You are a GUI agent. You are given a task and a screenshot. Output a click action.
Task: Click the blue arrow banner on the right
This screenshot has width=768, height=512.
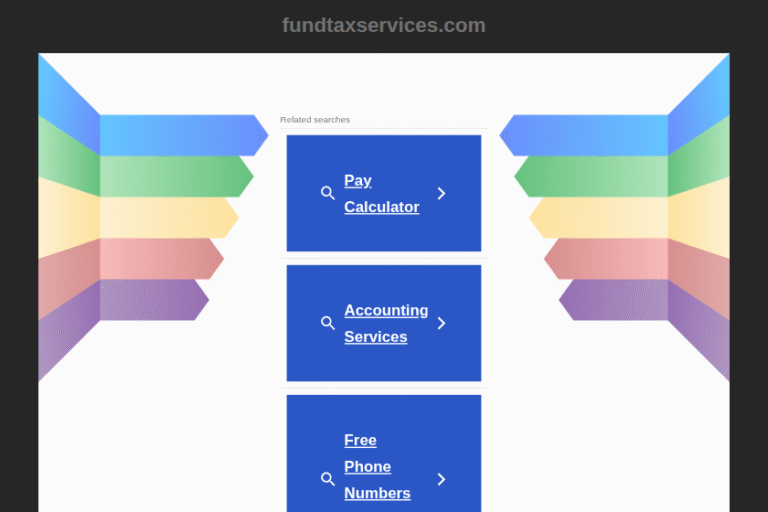point(587,135)
